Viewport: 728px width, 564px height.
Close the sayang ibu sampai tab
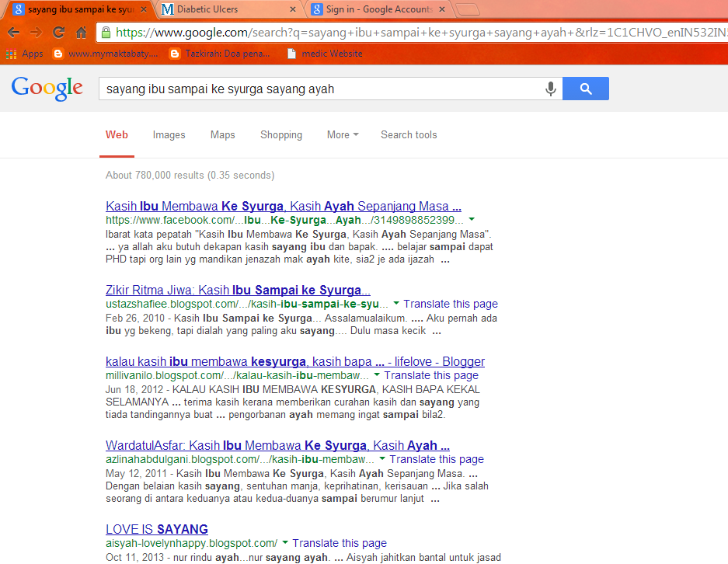(x=144, y=9)
